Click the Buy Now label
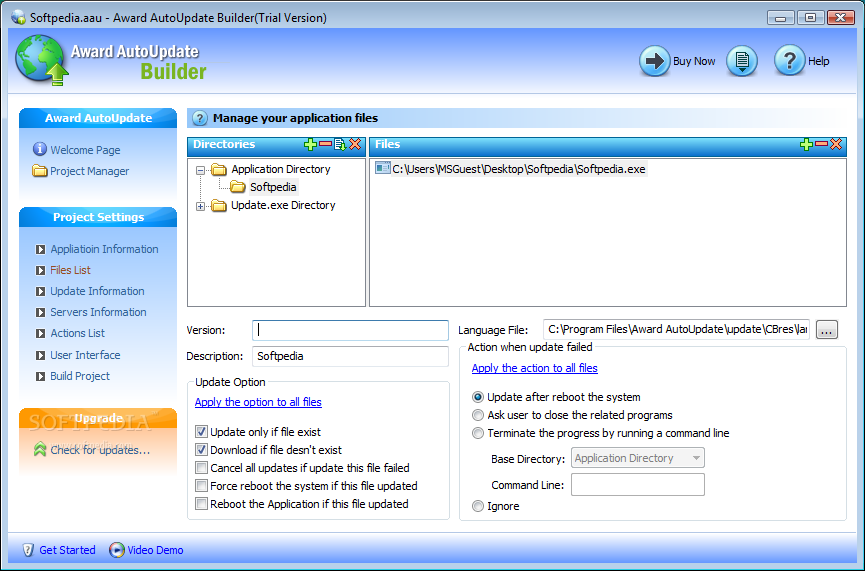The width and height of the screenshot is (865, 571). (x=694, y=61)
